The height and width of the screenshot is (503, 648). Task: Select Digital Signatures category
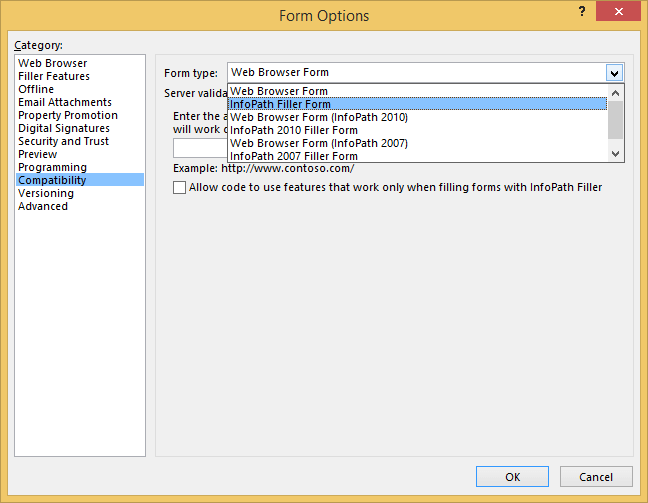(x=64, y=128)
